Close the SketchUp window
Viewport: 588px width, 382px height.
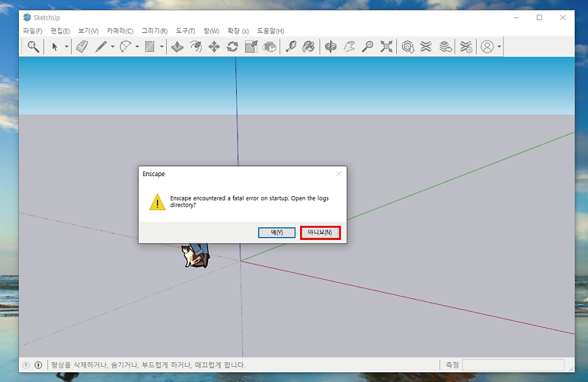pyautogui.click(x=563, y=18)
